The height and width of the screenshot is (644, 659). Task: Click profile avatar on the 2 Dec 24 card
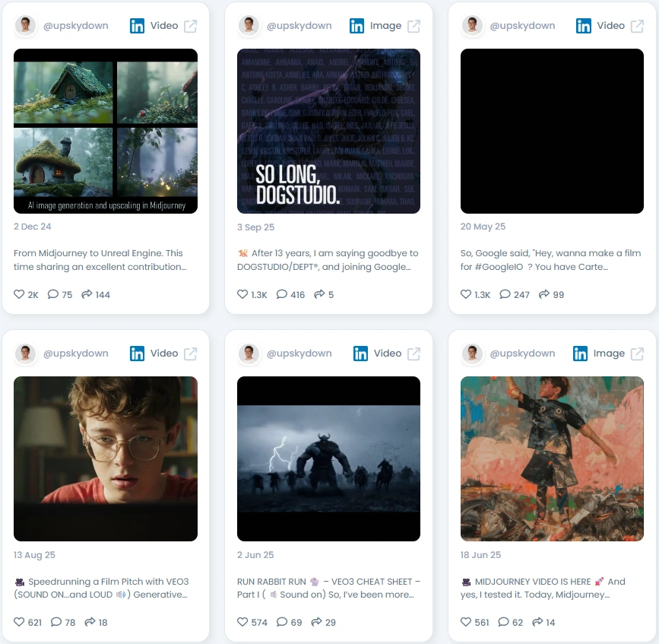tap(25, 26)
